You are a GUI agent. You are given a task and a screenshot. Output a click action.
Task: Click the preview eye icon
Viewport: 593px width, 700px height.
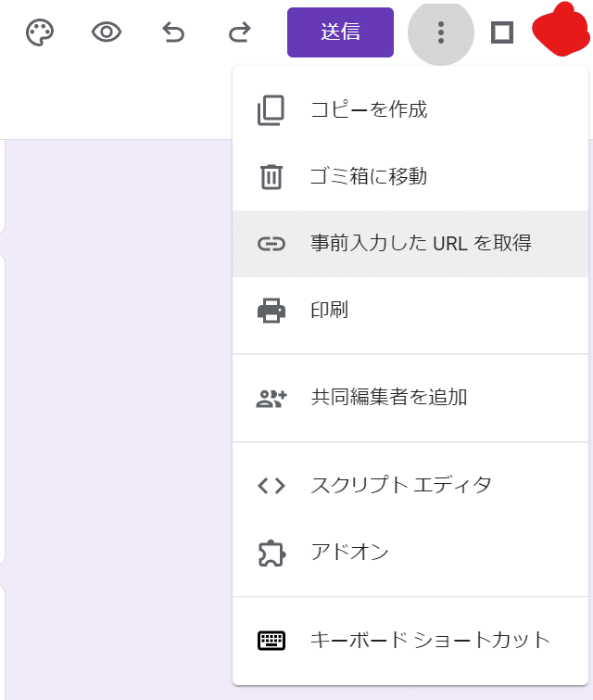[x=107, y=32]
